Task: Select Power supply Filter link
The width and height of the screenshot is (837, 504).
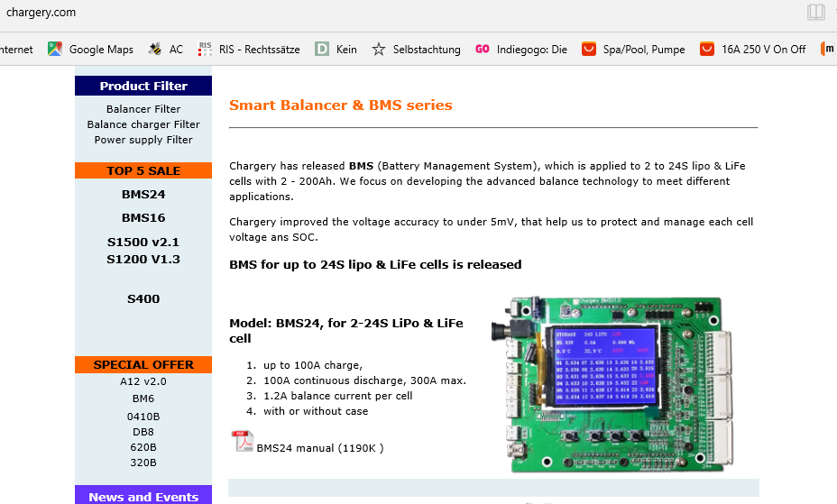Action: pyautogui.click(x=143, y=140)
